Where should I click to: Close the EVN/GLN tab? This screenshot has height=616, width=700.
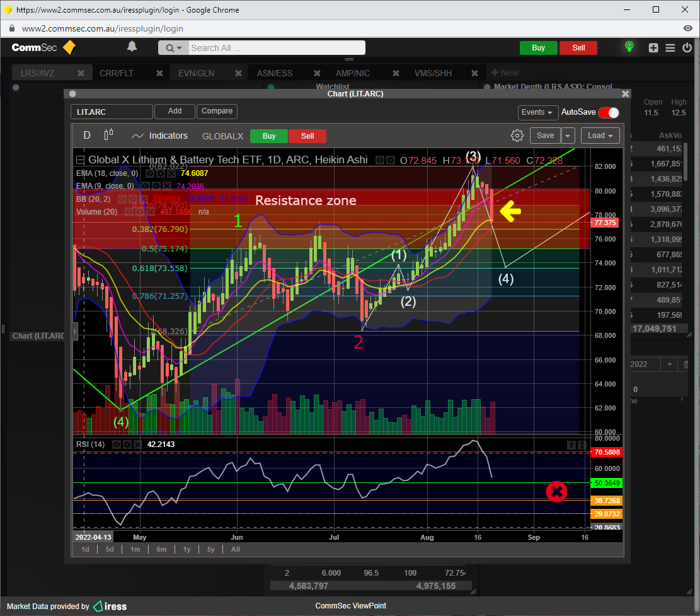(238, 73)
